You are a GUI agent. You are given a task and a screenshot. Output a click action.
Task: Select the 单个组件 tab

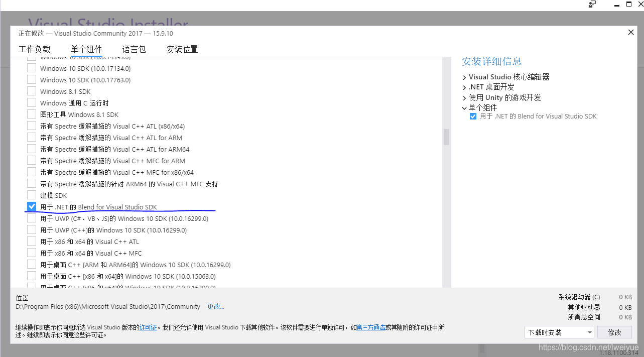[x=86, y=49]
